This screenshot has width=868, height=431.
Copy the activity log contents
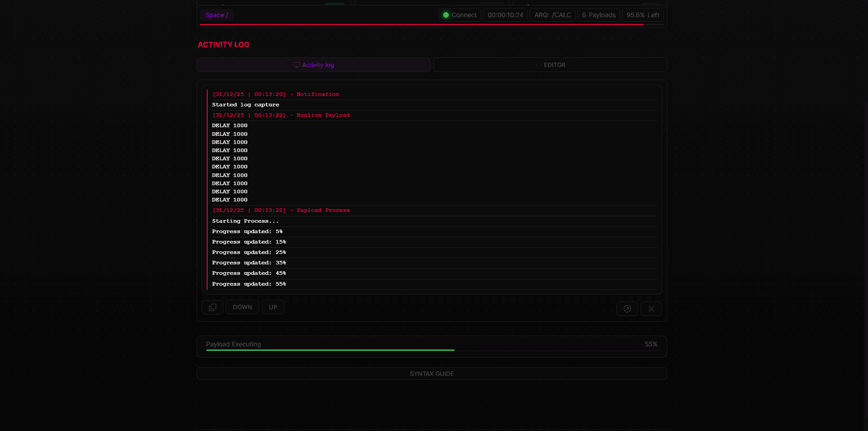coord(212,307)
